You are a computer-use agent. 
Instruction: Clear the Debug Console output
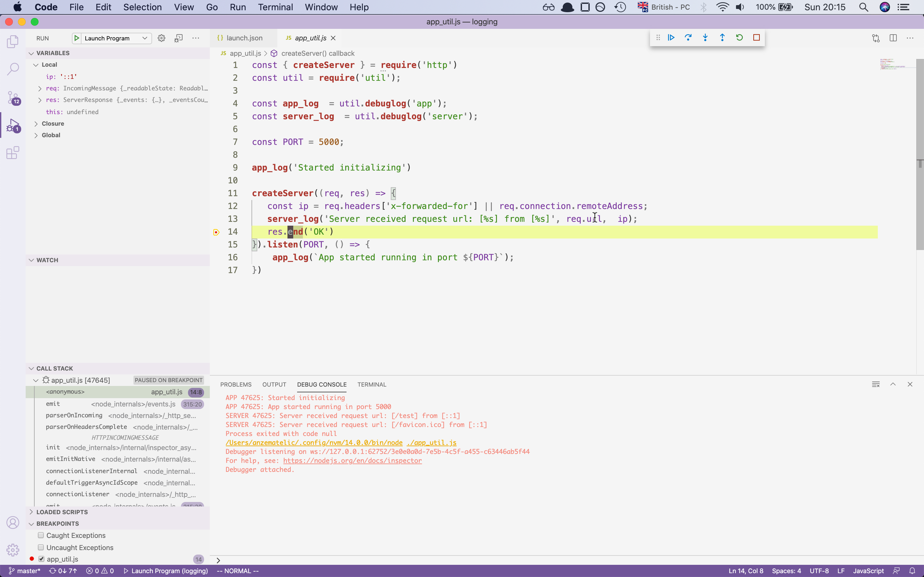point(876,384)
